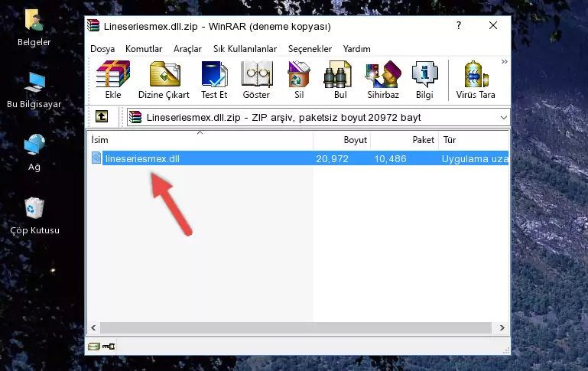This screenshot has width=588, height=371.
Task: Sort by the İsim column header
Action: (200, 140)
